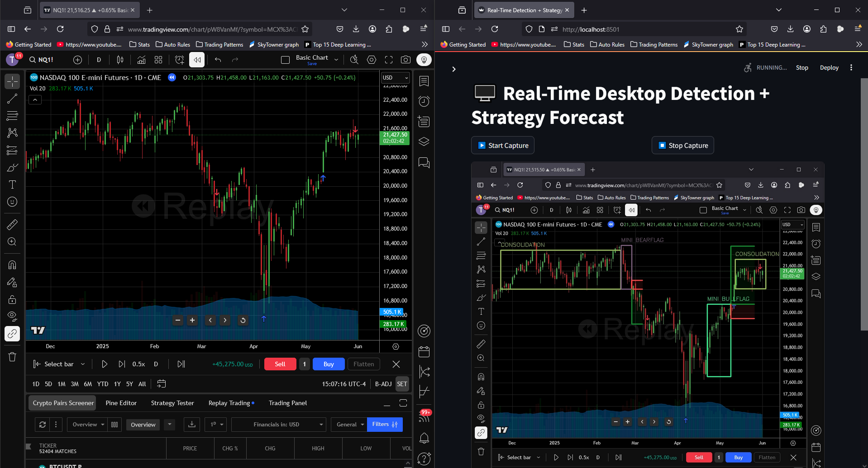
Task: Select the patterns drawing tool
Action: tap(12, 133)
